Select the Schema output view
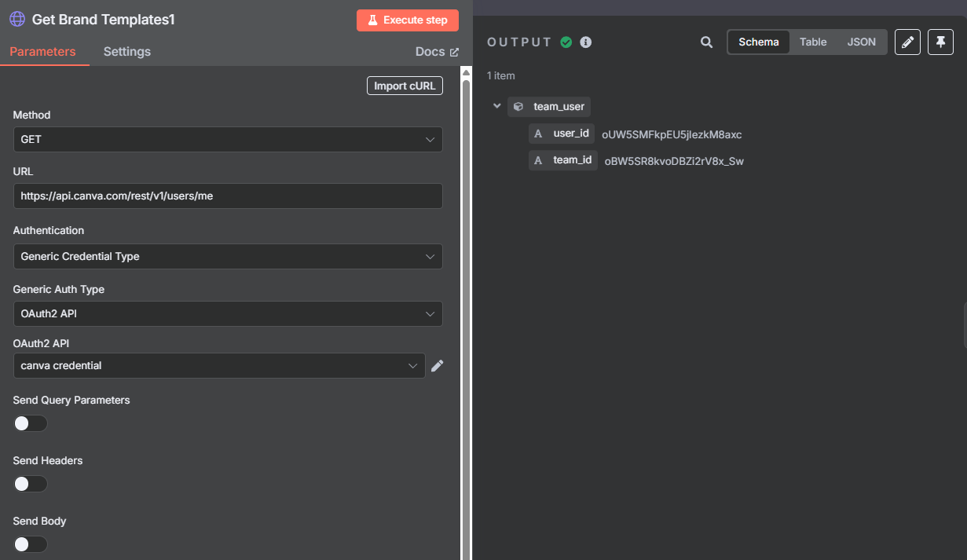 coord(759,42)
